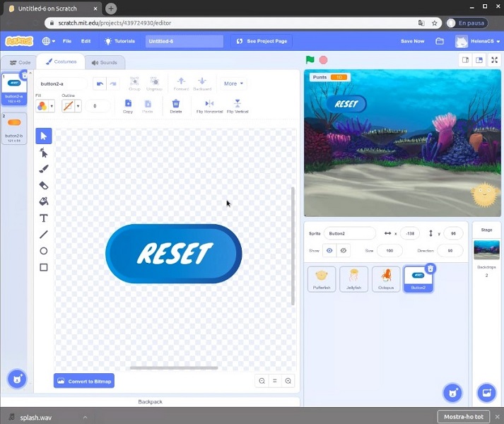Reset canvas zoom with equals button

point(275,381)
